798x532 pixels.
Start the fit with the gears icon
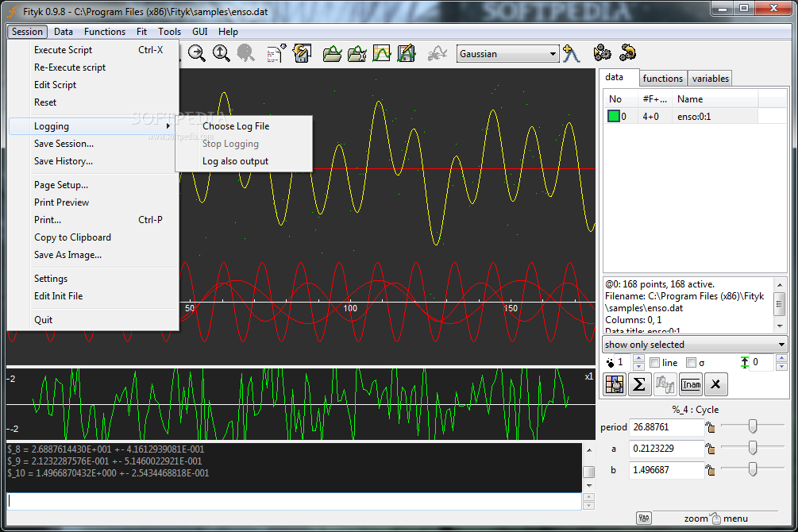602,53
